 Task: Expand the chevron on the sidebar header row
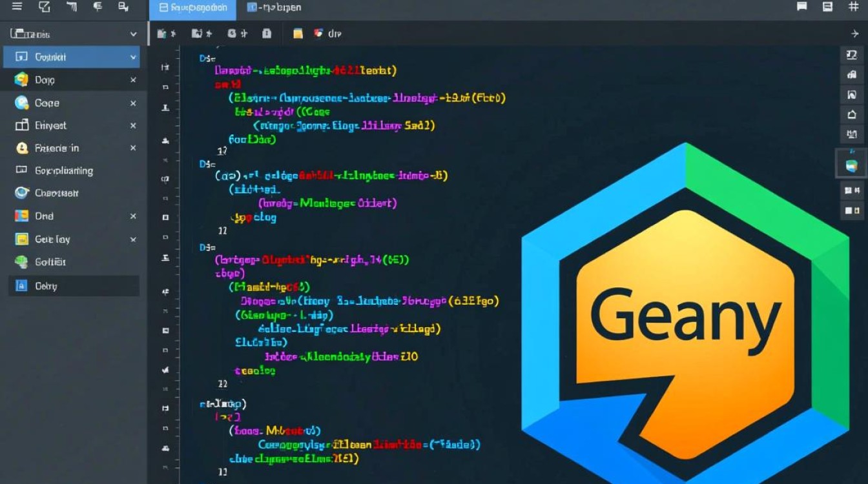tap(134, 34)
